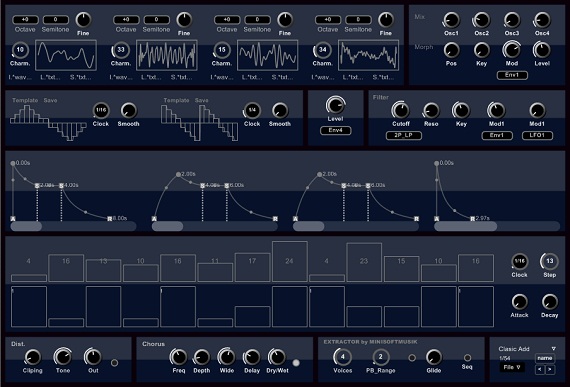The image size is (570, 387).
Task: Open the LFO1 filter mod source dropdown
Action: pos(537,136)
